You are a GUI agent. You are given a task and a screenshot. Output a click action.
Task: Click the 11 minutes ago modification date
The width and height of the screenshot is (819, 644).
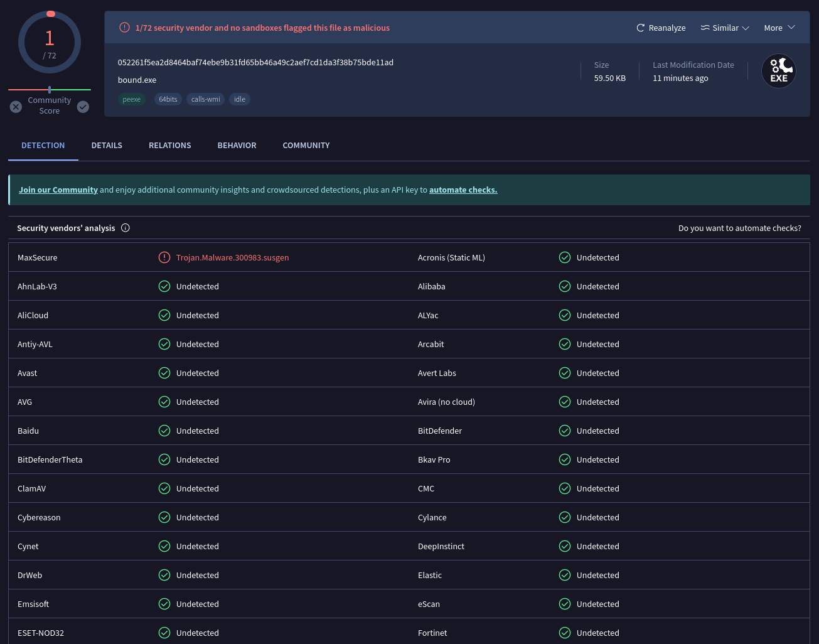680,78
